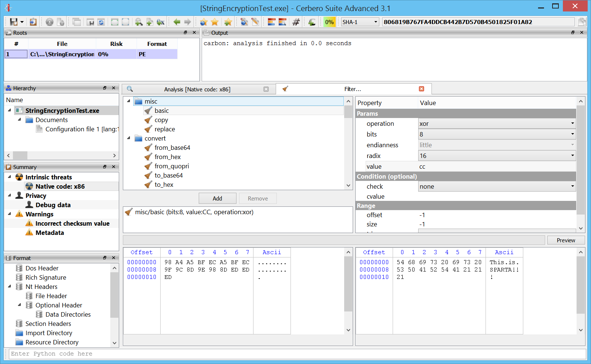This screenshot has height=364, width=591.
Task: Select the Incorrect checksum value warning
Action: click(x=72, y=223)
